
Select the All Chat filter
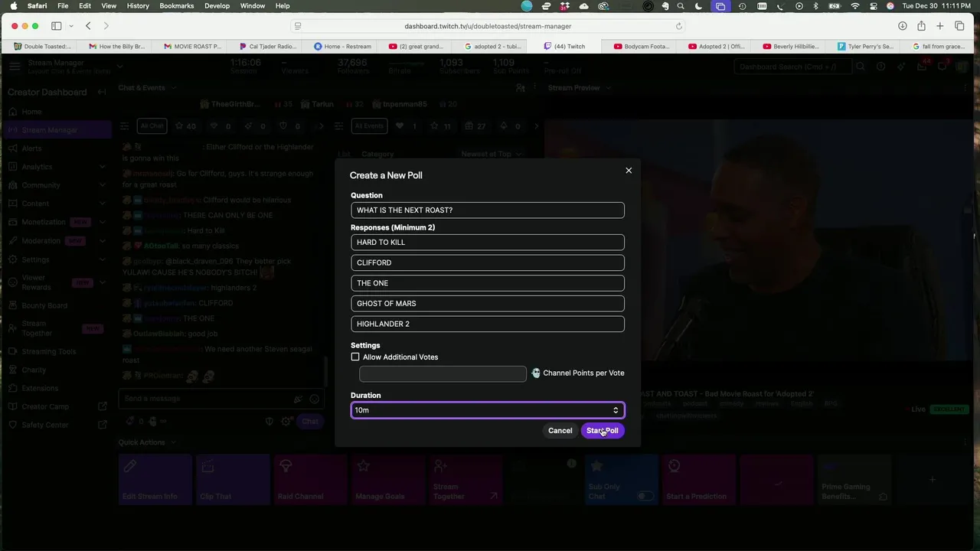coord(152,126)
